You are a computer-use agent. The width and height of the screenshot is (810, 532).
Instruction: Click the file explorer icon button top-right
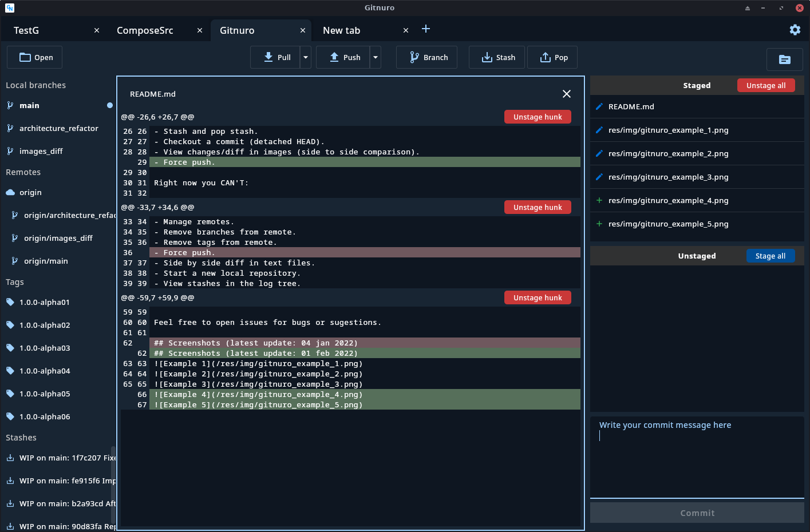tap(785, 59)
